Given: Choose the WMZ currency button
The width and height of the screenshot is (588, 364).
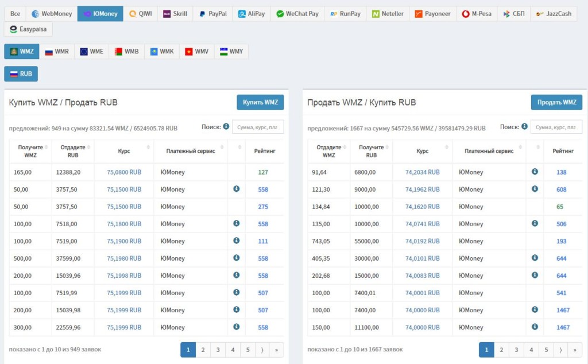Looking at the screenshot, I should pos(22,51).
